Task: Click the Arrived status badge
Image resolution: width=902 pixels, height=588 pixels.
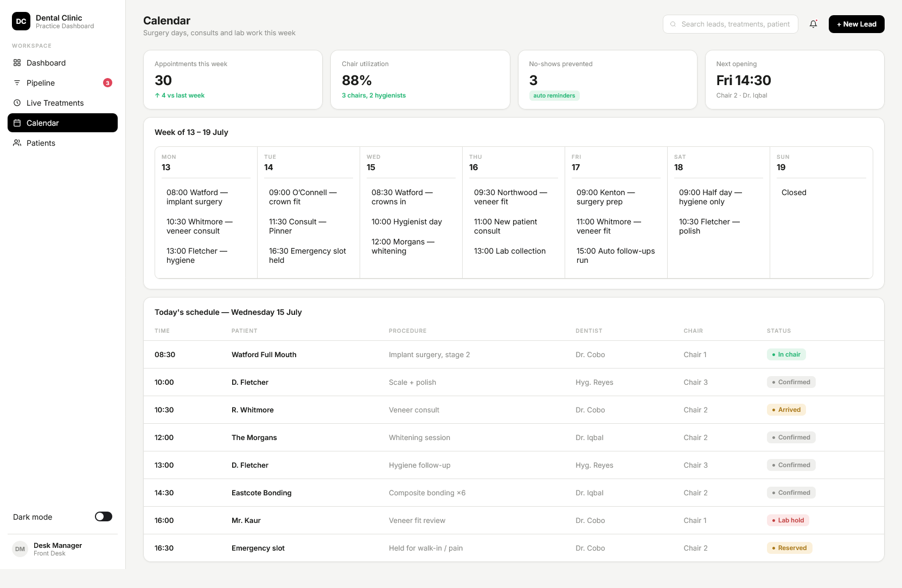Action: pyautogui.click(x=786, y=410)
